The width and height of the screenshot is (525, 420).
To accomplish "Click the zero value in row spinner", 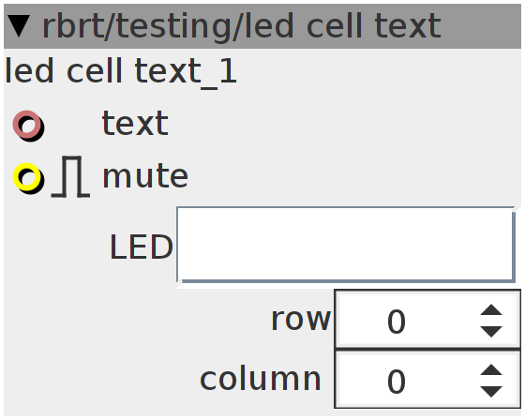I will [x=397, y=322].
